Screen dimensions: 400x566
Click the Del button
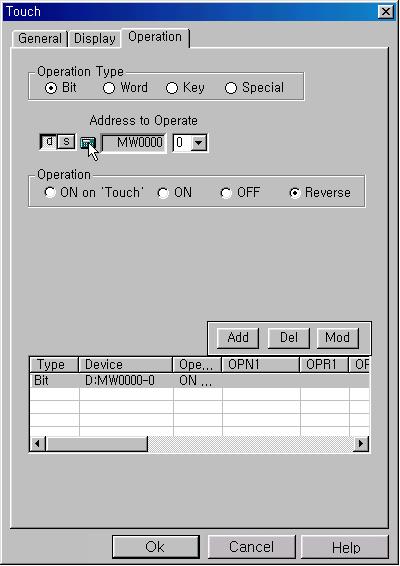(x=289, y=338)
